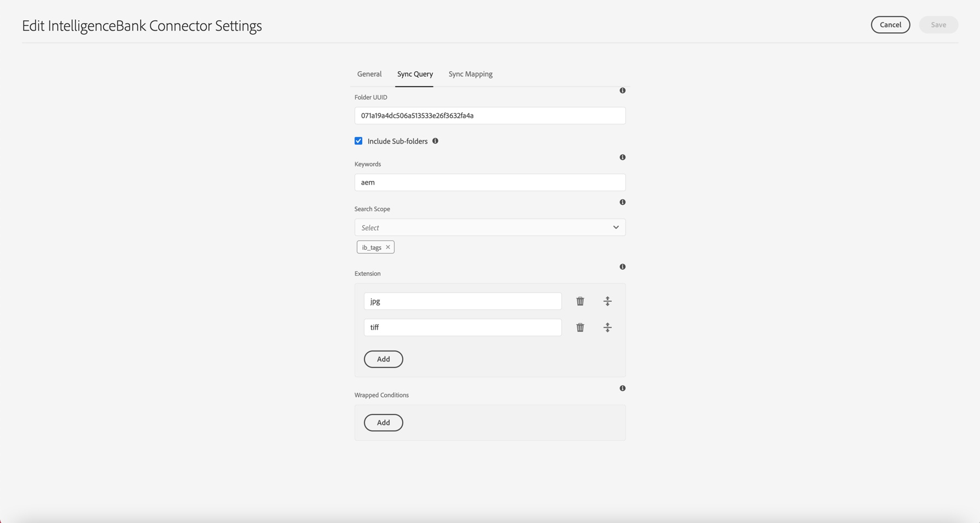
Task: Focus the Folder UUID text field
Action: pos(490,116)
